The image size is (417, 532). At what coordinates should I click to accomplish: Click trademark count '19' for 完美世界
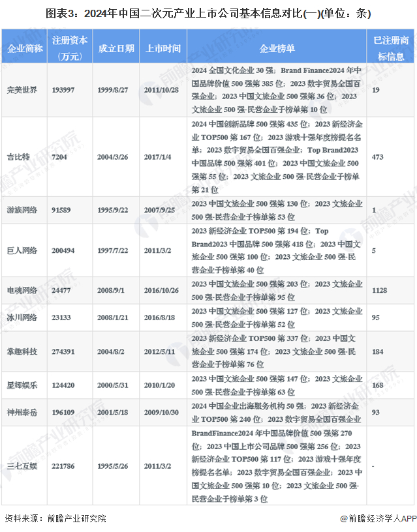pos(376,90)
